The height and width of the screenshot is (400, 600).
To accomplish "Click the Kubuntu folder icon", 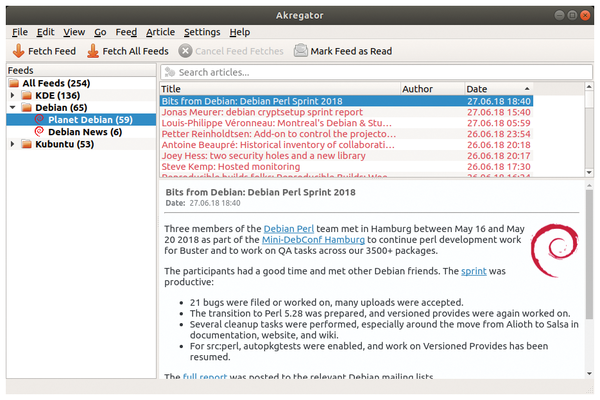I will (26, 144).
